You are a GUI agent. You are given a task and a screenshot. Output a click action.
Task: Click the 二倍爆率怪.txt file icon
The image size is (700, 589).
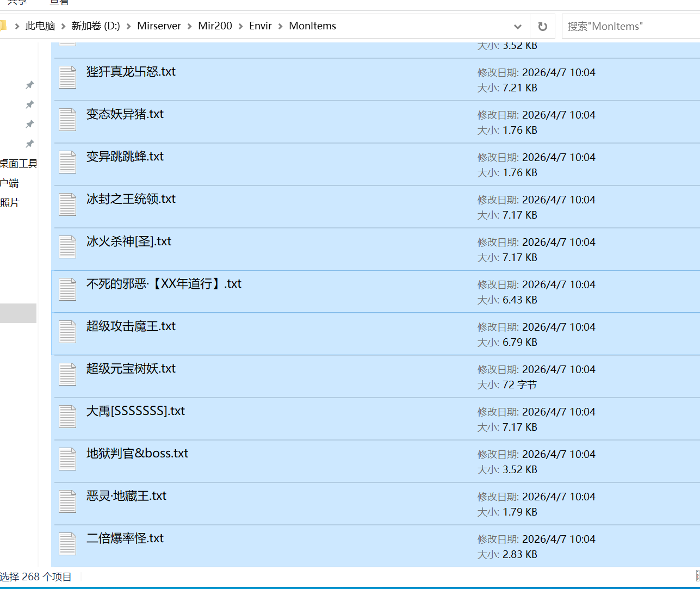coord(67,544)
